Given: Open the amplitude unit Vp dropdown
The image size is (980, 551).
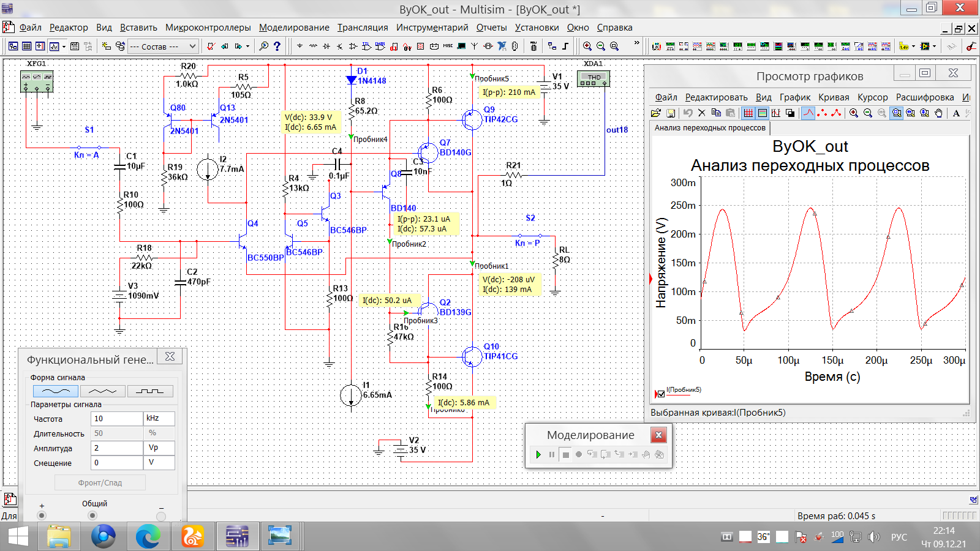Looking at the screenshot, I should pos(159,448).
